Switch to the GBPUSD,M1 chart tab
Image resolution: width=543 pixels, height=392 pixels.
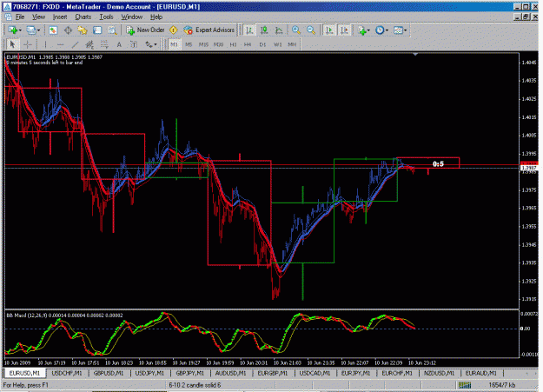[x=109, y=373]
